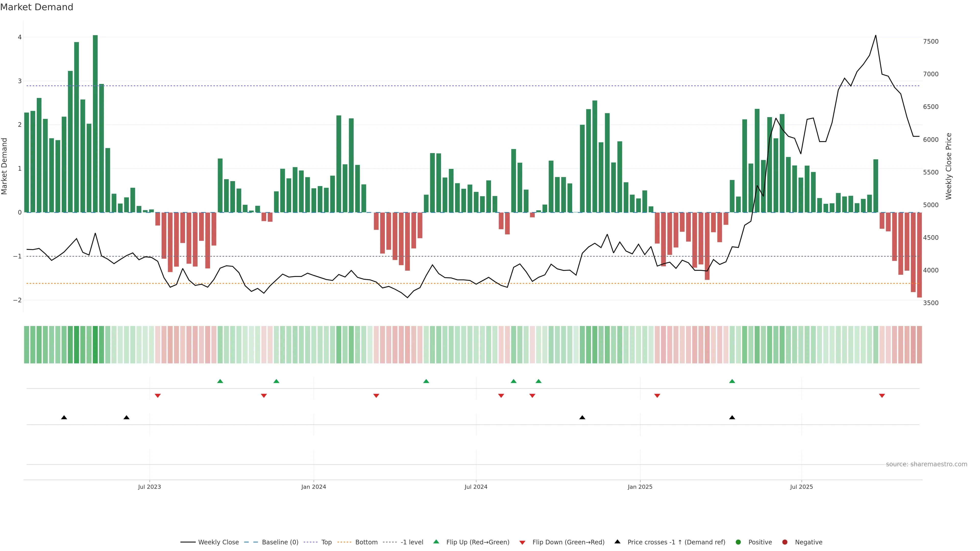Click the weekly close price peak

876,35
